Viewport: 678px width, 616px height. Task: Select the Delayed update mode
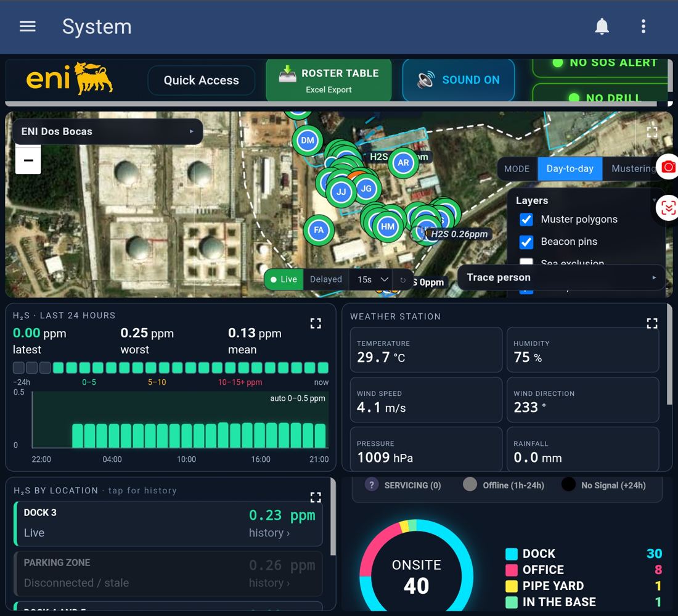click(326, 279)
